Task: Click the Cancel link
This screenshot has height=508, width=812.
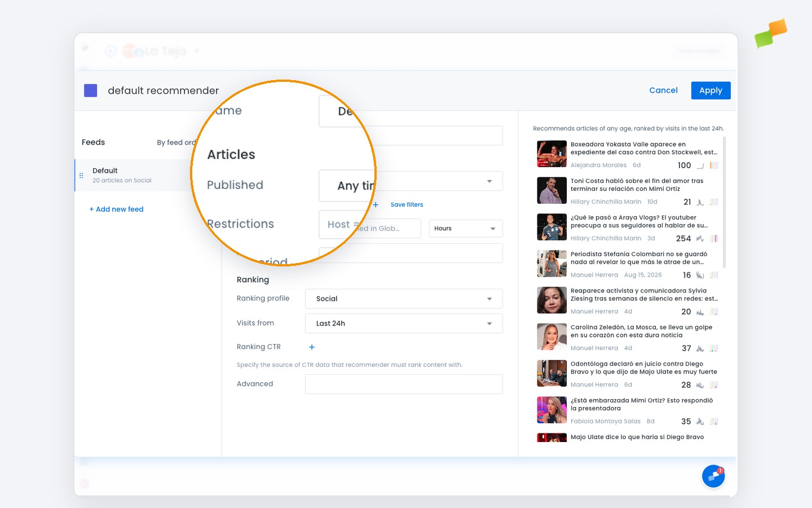Action: point(663,90)
